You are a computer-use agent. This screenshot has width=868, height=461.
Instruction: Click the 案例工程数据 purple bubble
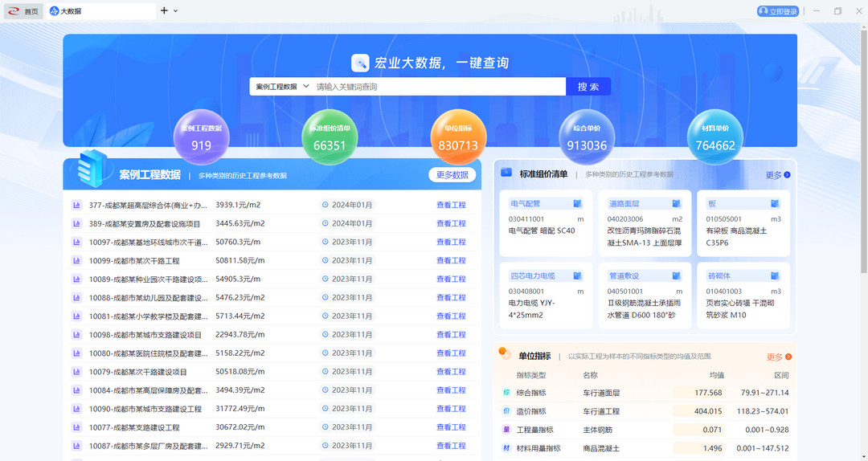202,137
